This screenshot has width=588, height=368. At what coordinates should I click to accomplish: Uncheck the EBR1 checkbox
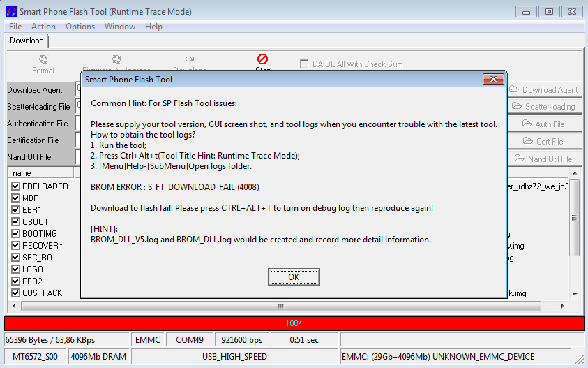[x=16, y=209]
